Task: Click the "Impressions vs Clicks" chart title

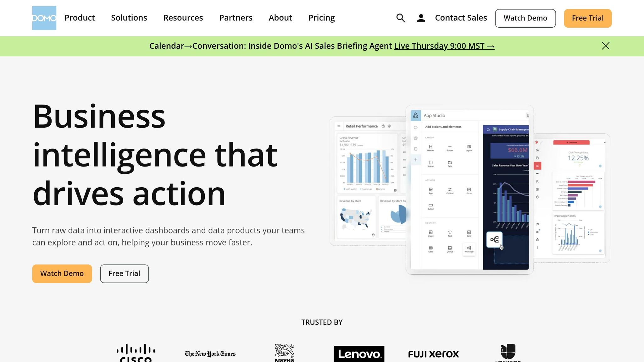Action: (565, 216)
